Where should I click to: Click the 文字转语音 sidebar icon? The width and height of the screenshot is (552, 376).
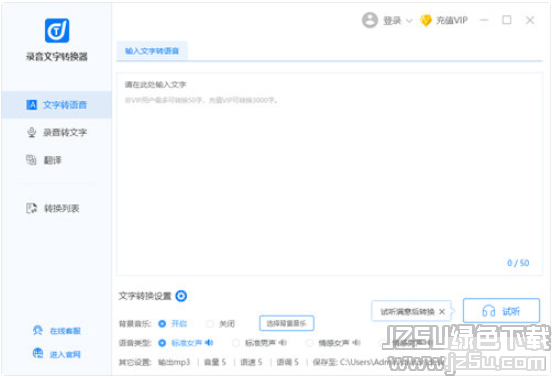[32, 105]
